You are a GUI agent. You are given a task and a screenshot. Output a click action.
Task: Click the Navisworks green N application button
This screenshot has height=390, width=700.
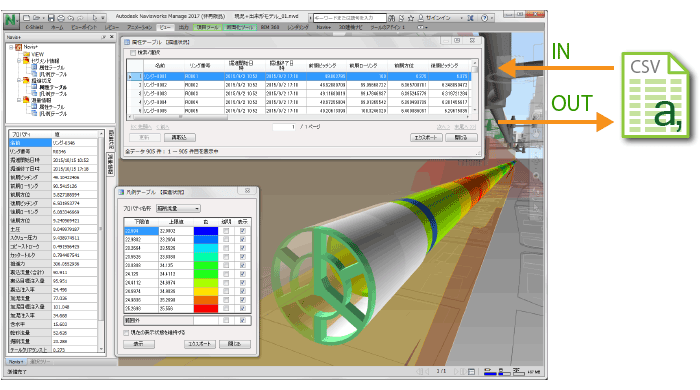[11, 21]
